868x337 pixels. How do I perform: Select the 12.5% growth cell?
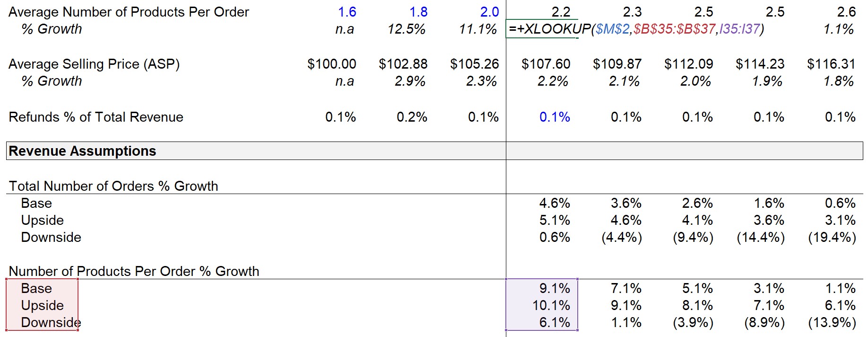(x=406, y=29)
